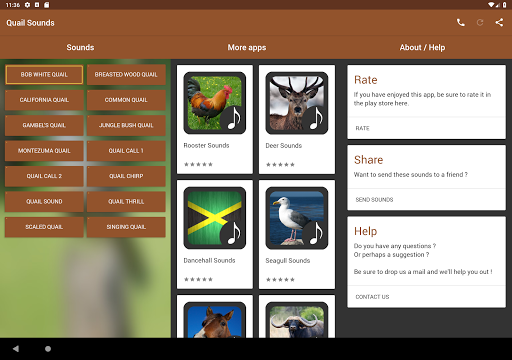
Task: Open the Seagull Sounds app icon
Action: 297,218
